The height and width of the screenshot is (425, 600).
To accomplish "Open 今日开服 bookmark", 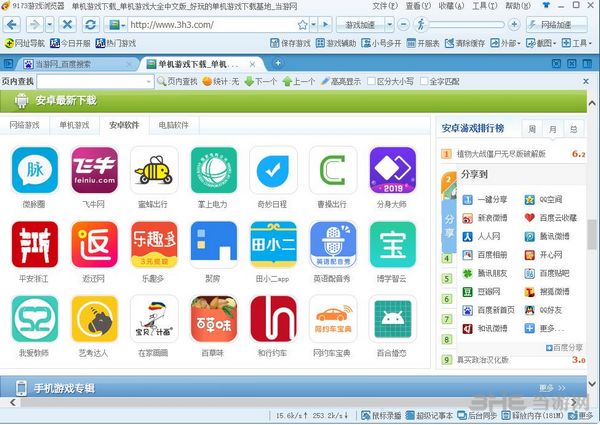I will tap(70, 43).
